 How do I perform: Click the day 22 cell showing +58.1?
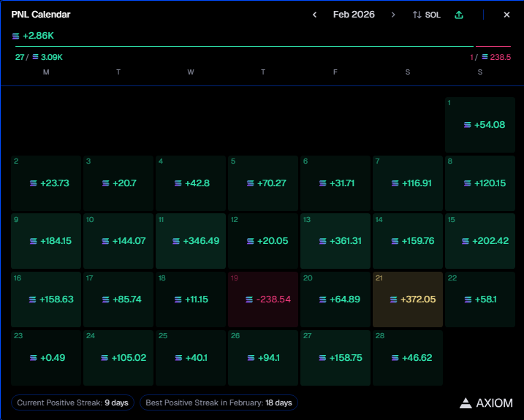tap(480, 299)
